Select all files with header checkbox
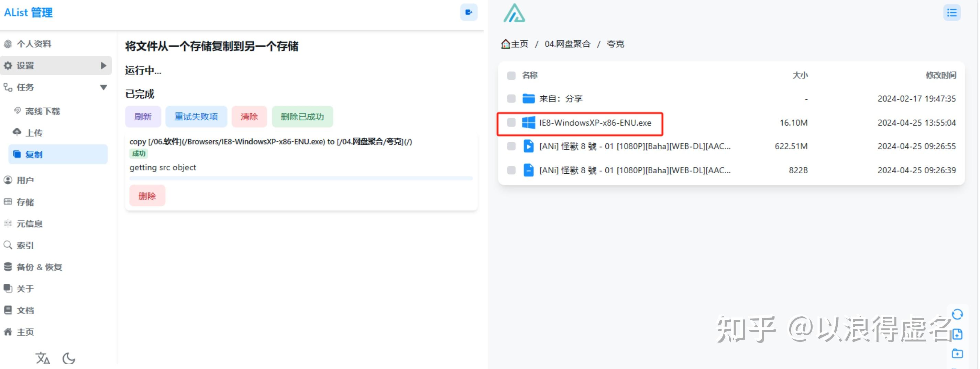Image resolution: width=980 pixels, height=369 pixels. 511,75
